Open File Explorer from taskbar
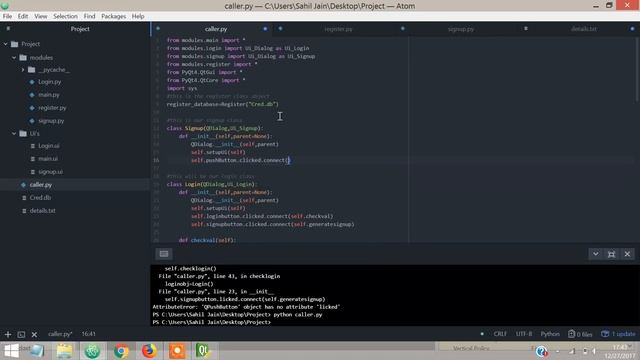The image size is (640, 360). 64,351
